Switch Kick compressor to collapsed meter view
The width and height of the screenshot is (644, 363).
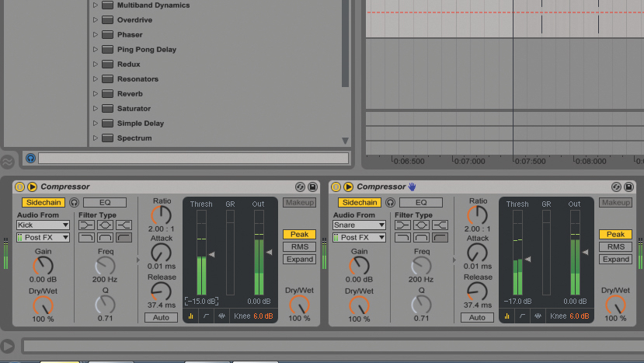(190, 316)
